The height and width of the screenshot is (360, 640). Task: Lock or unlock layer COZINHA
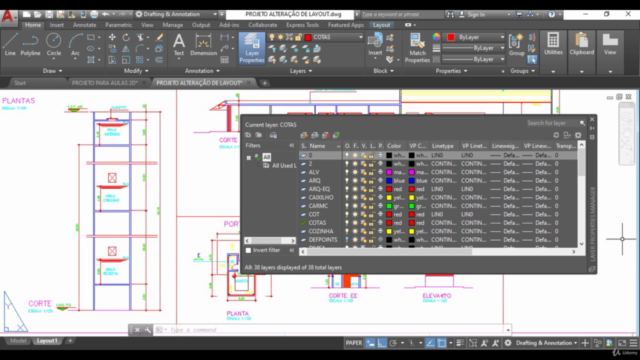click(x=371, y=231)
